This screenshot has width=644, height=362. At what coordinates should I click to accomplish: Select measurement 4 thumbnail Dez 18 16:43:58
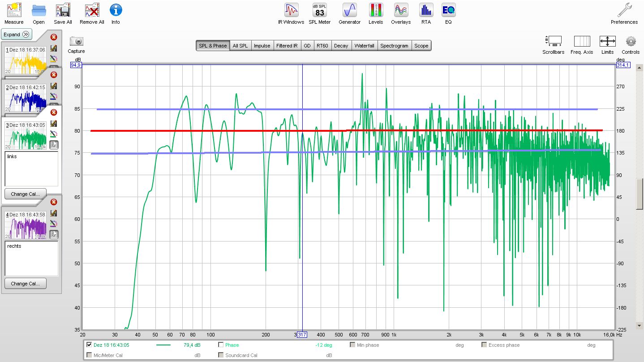point(26,224)
